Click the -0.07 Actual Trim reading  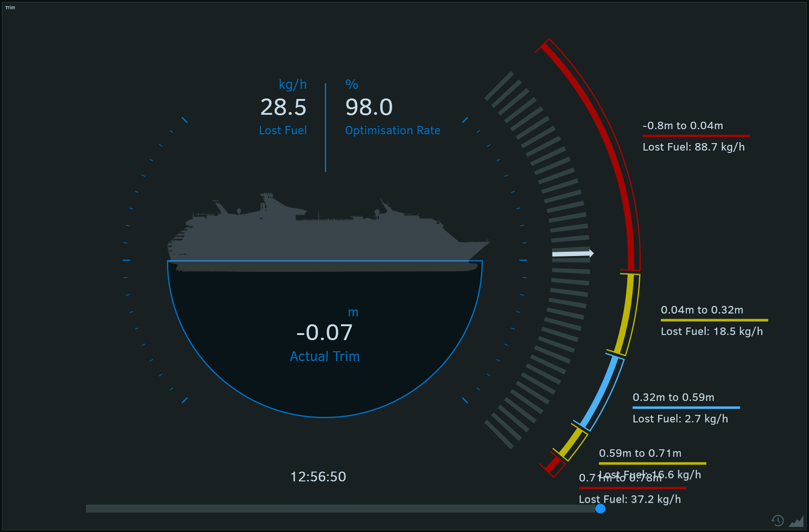click(x=324, y=333)
